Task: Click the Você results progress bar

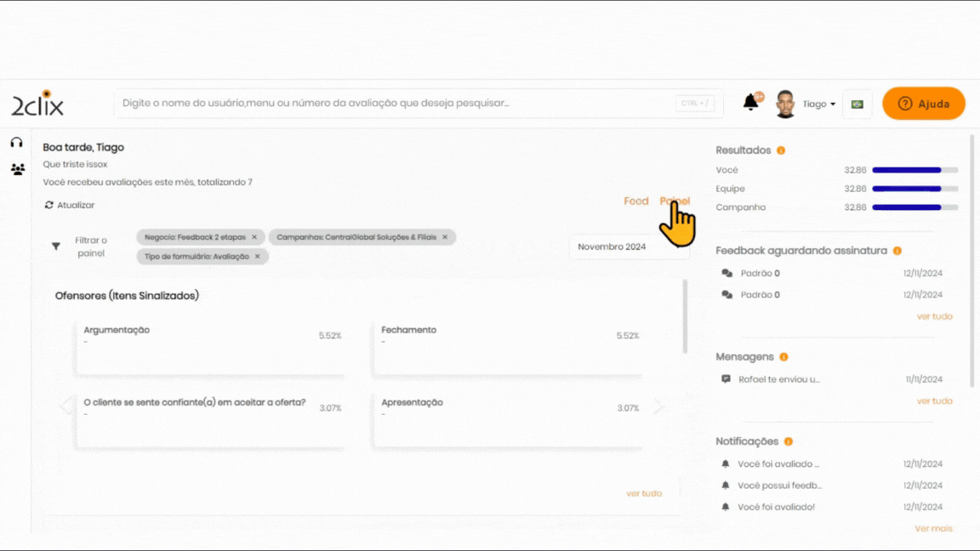Action: [x=914, y=170]
